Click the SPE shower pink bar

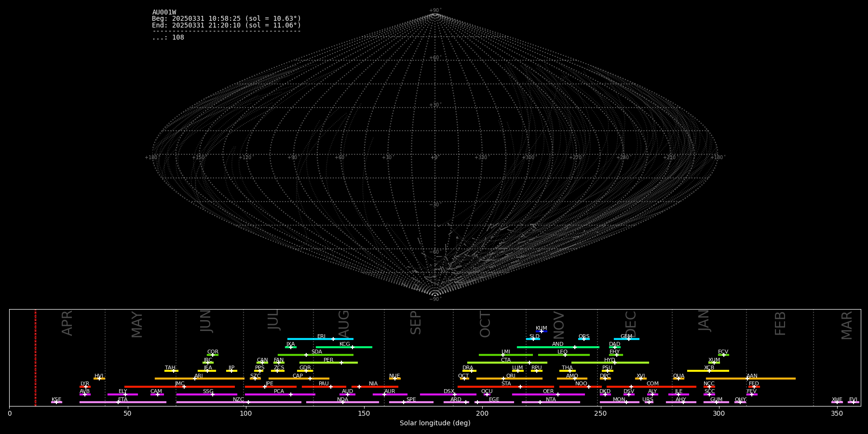[x=411, y=402]
